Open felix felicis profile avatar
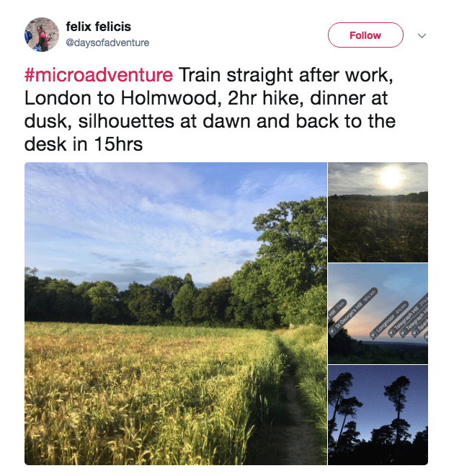The image size is (454, 476). click(42, 35)
